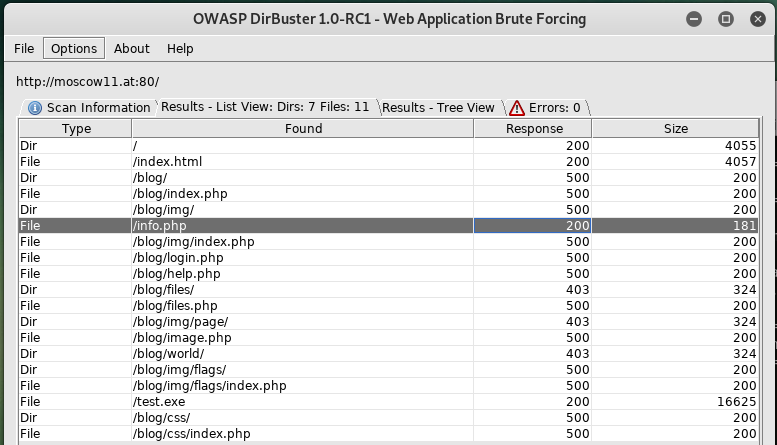Click the 200 response of /test.exe
The width and height of the screenshot is (777, 445).
533,401
